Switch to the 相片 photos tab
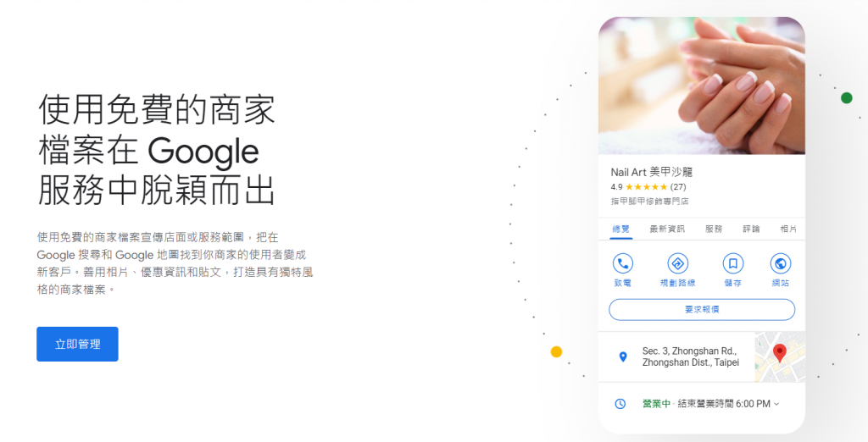 pos(788,229)
